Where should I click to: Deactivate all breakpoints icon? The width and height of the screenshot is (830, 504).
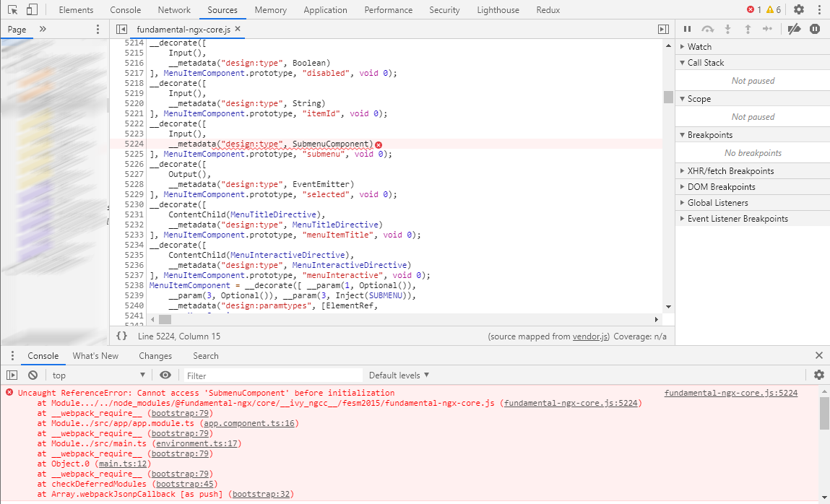tap(794, 29)
